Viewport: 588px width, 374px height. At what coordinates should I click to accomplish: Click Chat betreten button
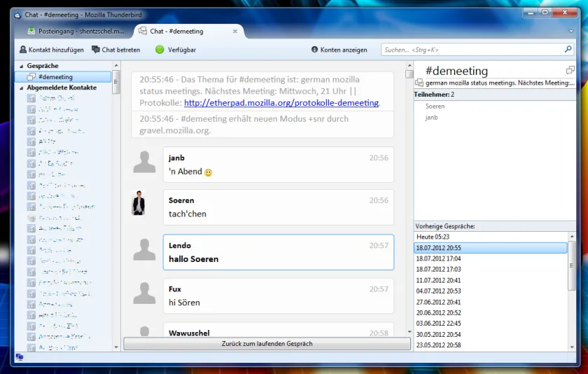coord(116,50)
